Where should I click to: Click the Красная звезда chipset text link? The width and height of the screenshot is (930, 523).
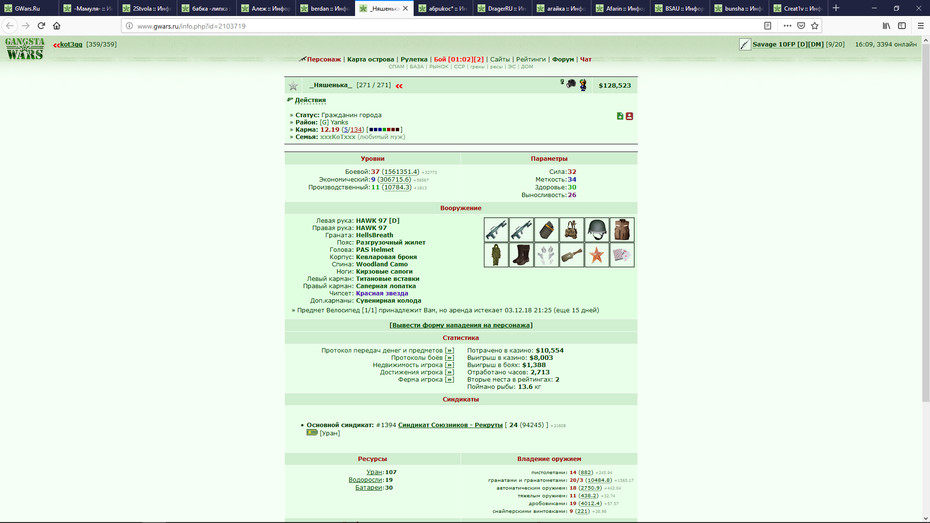coord(382,293)
